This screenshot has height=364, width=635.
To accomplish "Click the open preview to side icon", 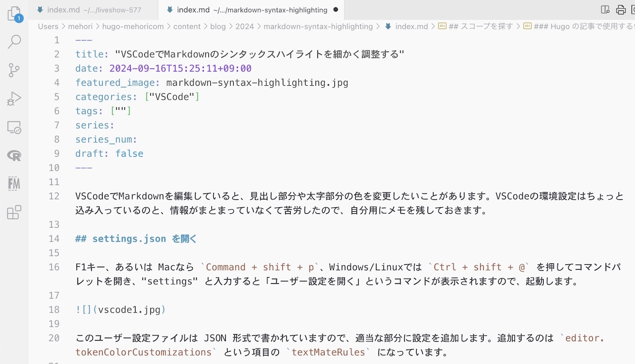I will click(605, 10).
